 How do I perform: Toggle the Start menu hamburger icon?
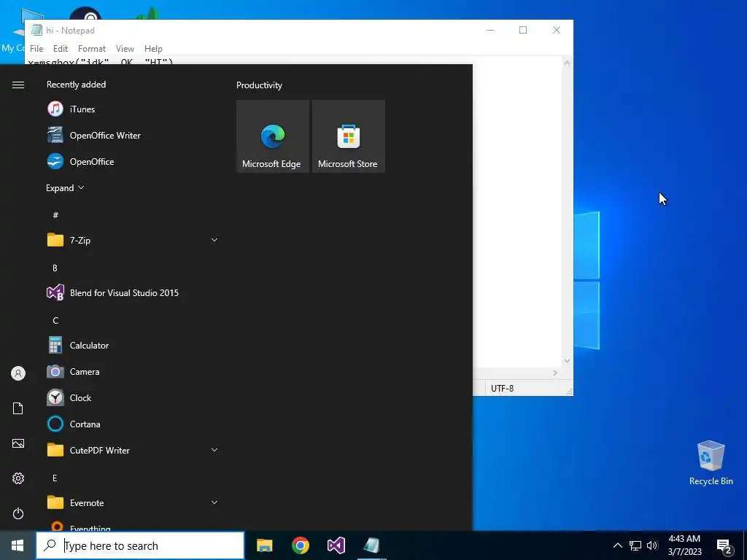pos(18,85)
